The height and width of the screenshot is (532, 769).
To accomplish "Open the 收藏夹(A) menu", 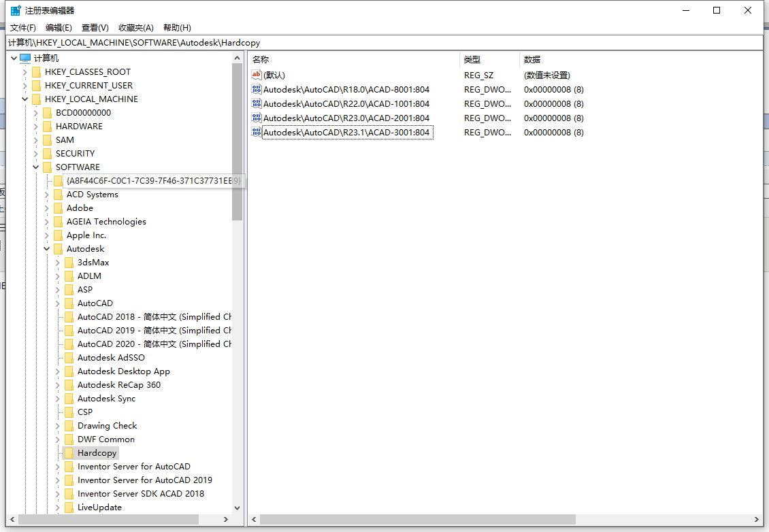I will point(136,27).
